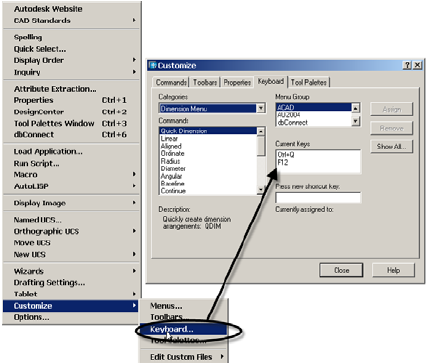Switch to the Commands tab

[x=171, y=82]
